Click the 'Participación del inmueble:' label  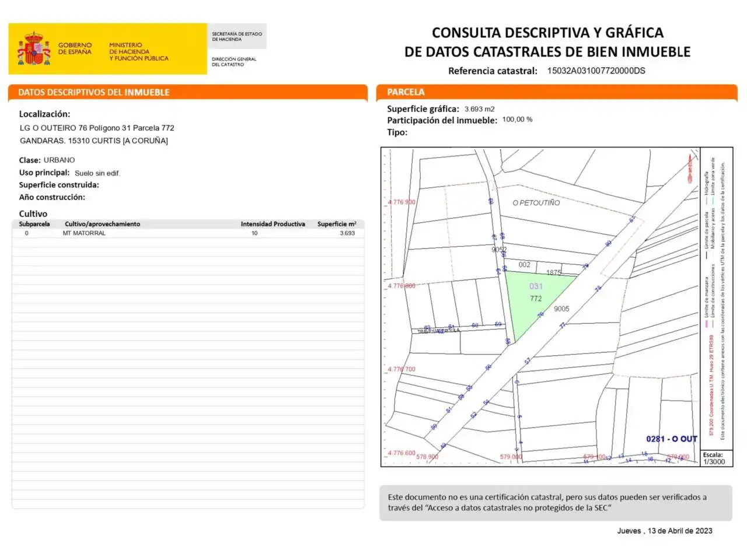point(442,121)
